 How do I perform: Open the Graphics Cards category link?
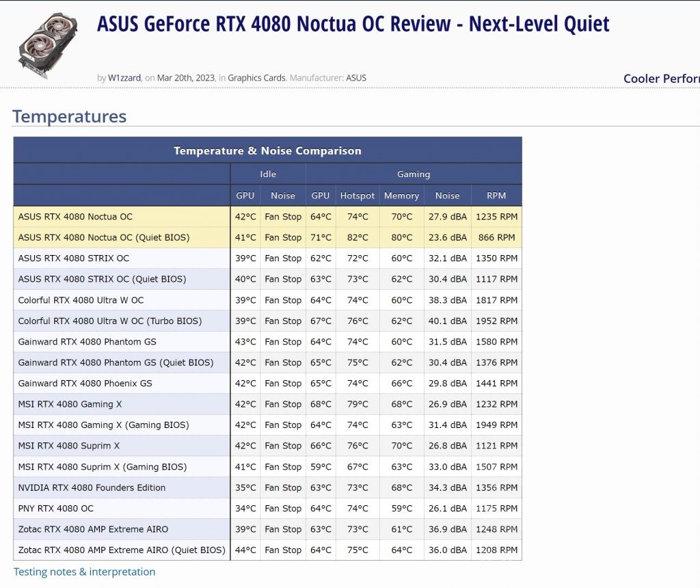[256, 78]
